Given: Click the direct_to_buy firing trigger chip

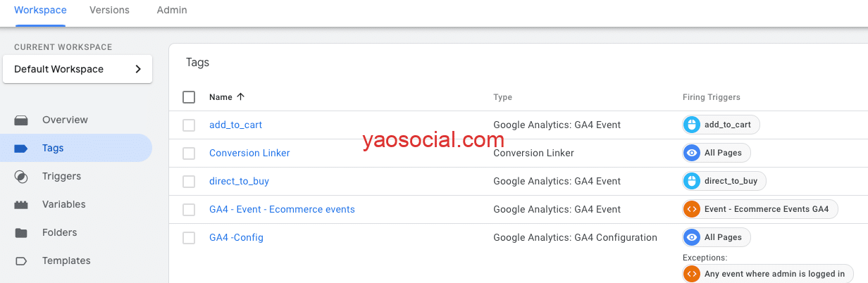Looking at the screenshot, I should [724, 181].
